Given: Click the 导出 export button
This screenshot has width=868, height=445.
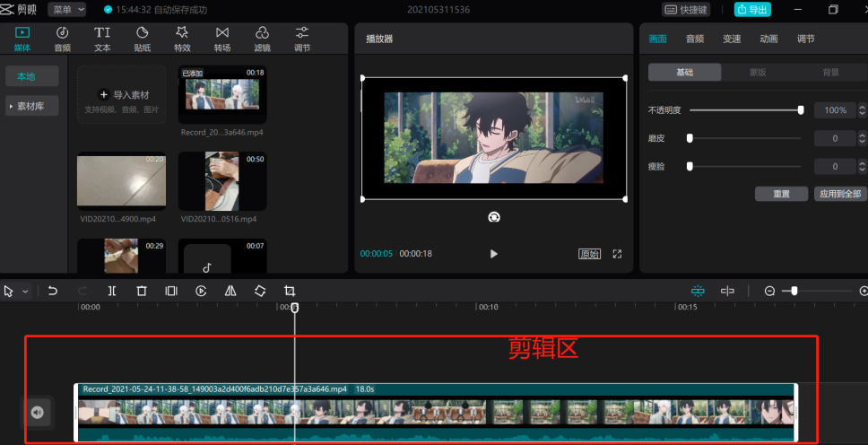Looking at the screenshot, I should coord(752,10).
